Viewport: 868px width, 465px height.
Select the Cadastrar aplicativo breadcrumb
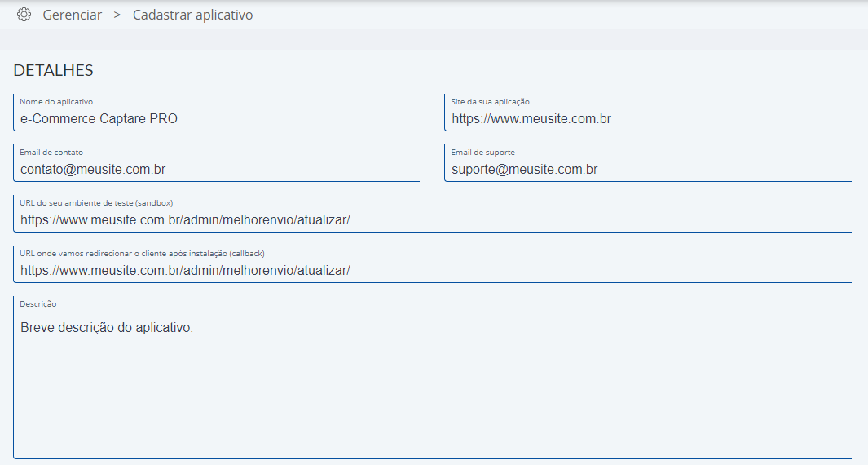pyautogui.click(x=192, y=15)
